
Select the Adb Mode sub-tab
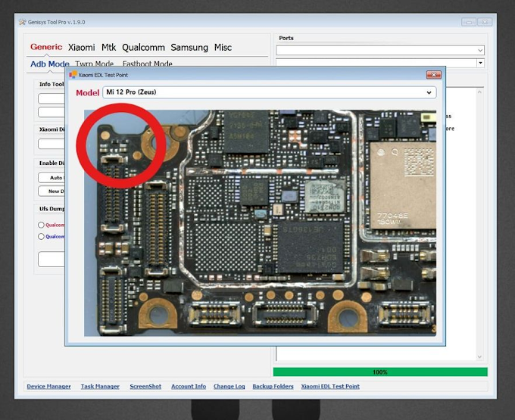point(50,64)
